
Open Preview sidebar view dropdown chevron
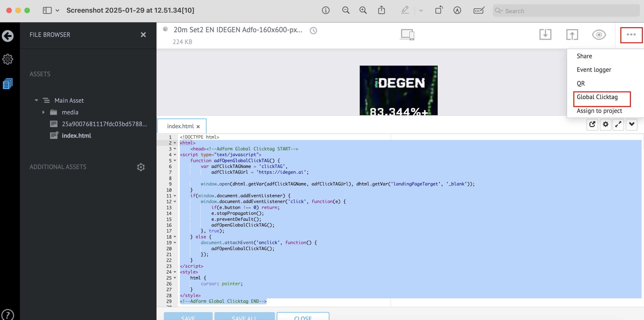57,10
